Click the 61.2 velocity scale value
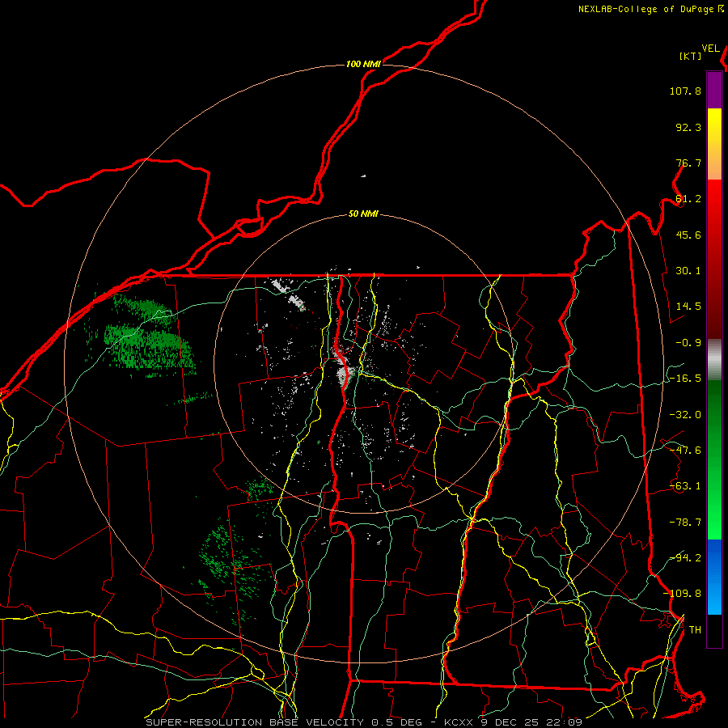Image resolution: width=728 pixels, height=728 pixels. pos(688,199)
